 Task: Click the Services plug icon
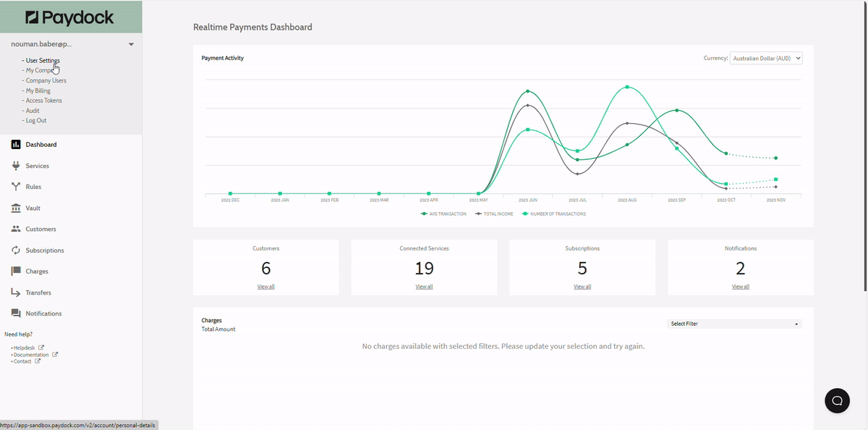pyautogui.click(x=16, y=166)
